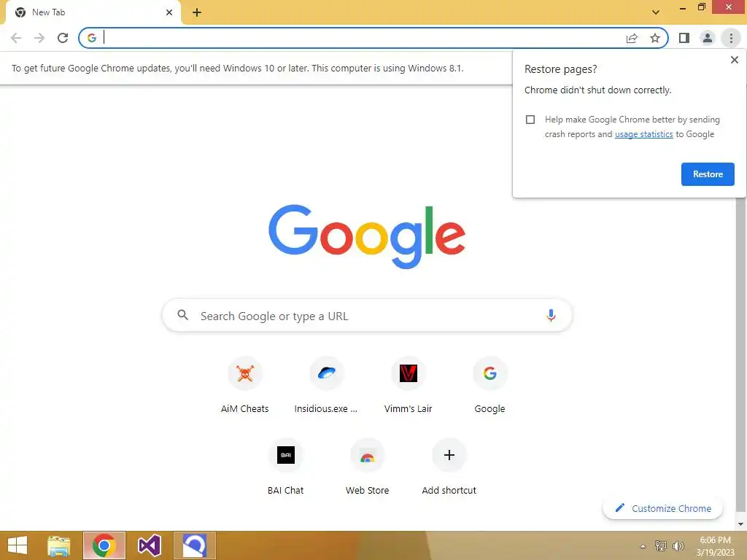Viewport: 747px width, 560px height.
Task: Bookmark this tab with the star icon
Action: click(655, 38)
